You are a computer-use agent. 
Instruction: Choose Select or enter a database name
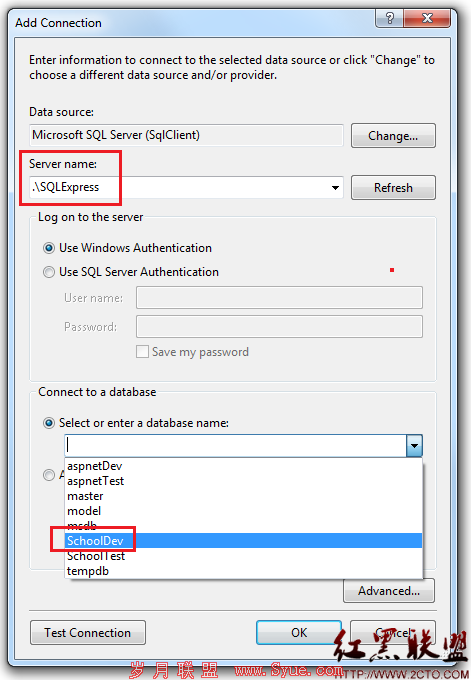49,423
